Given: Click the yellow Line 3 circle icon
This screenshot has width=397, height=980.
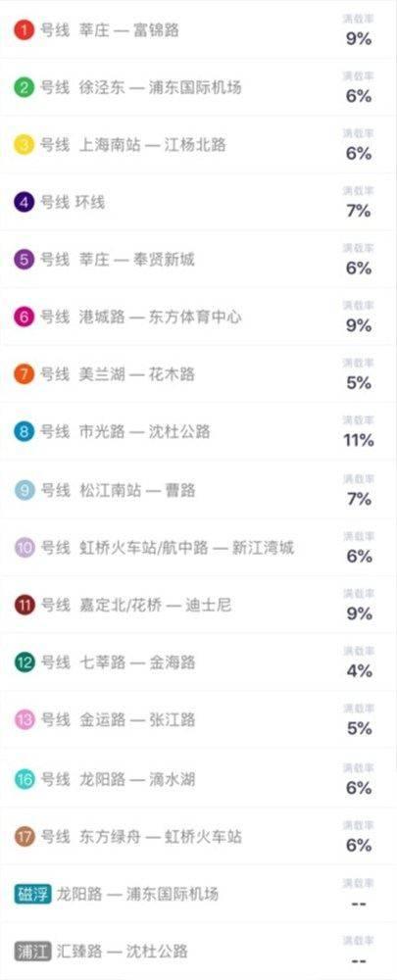Looking at the screenshot, I should coord(24,145).
